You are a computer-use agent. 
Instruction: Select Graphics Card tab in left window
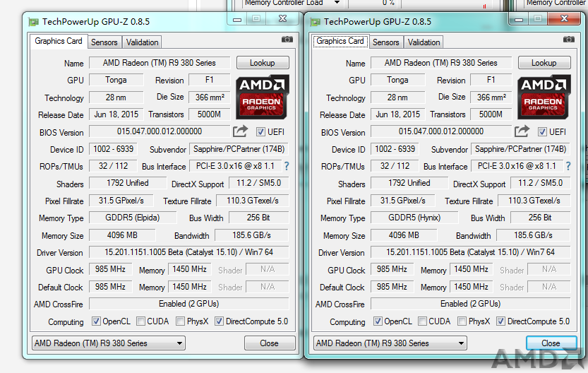(59, 41)
